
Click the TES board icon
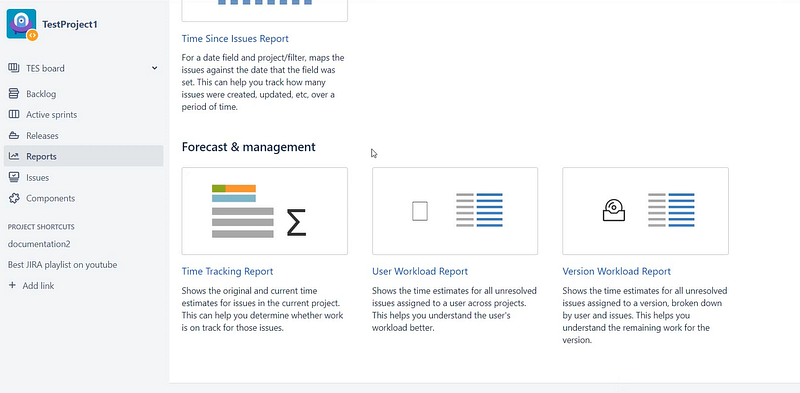point(14,68)
